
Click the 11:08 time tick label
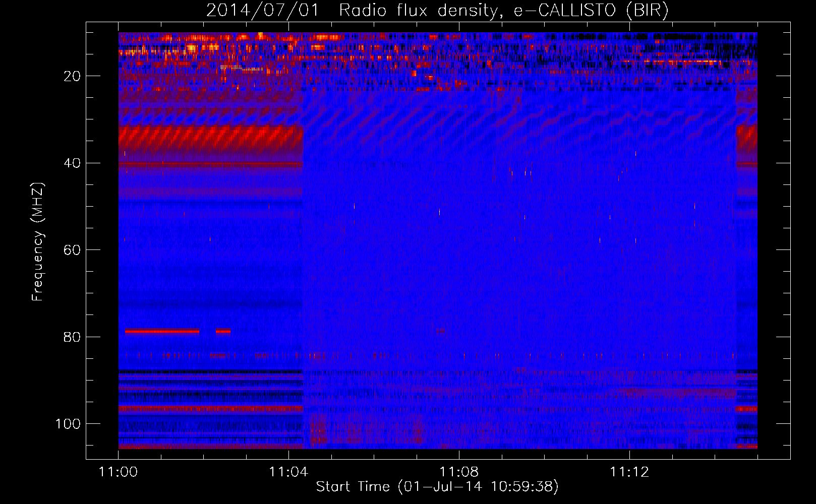[x=459, y=472]
